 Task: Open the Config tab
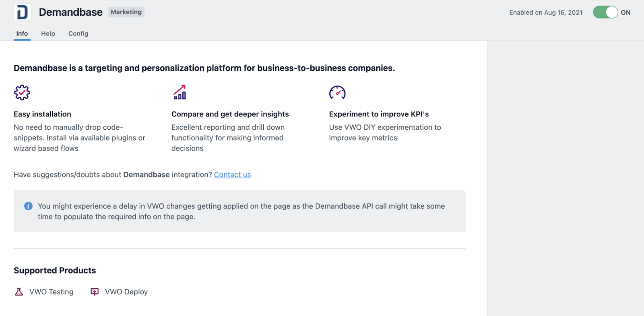click(78, 34)
